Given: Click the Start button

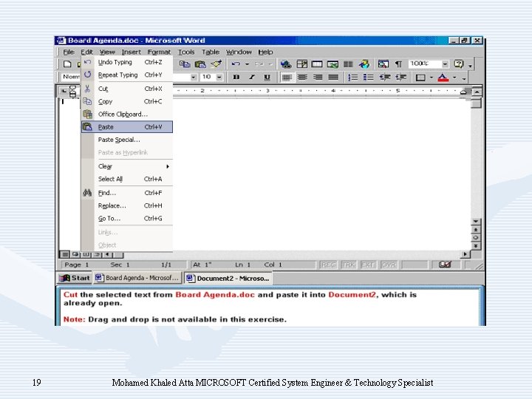Looking at the screenshot, I should coord(75,278).
